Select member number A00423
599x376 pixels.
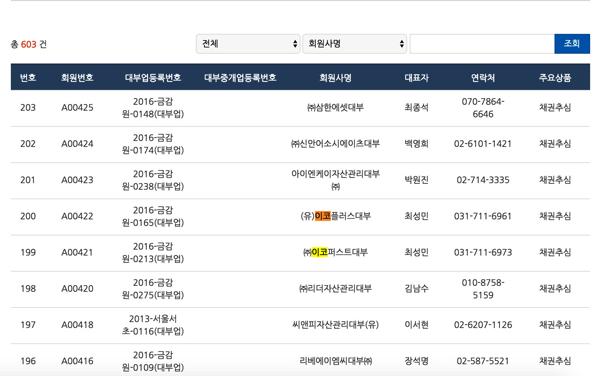point(77,180)
